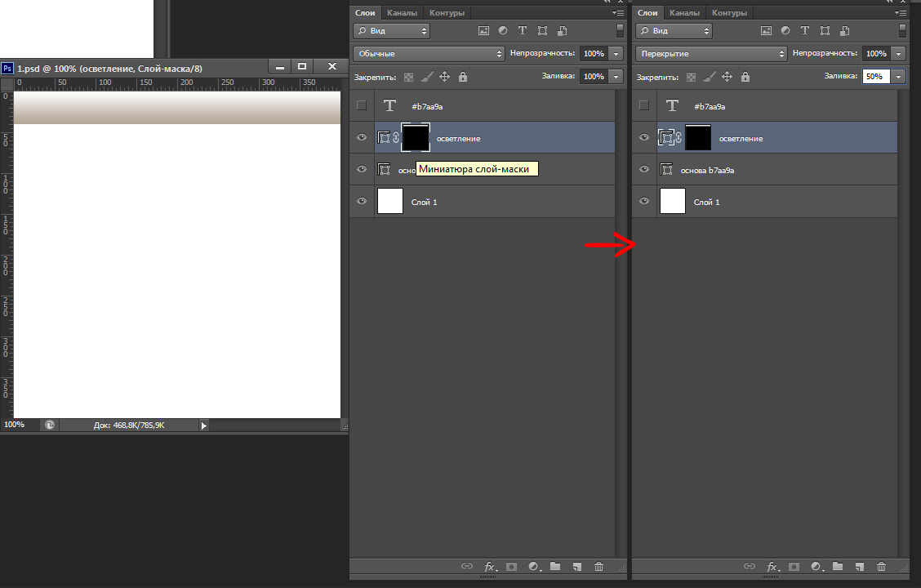The image size is (921, 588).
Task: Select black layer mask thumbnail in Обычные-mode panel
Action: pyautogui.click(x=416, y=137)
